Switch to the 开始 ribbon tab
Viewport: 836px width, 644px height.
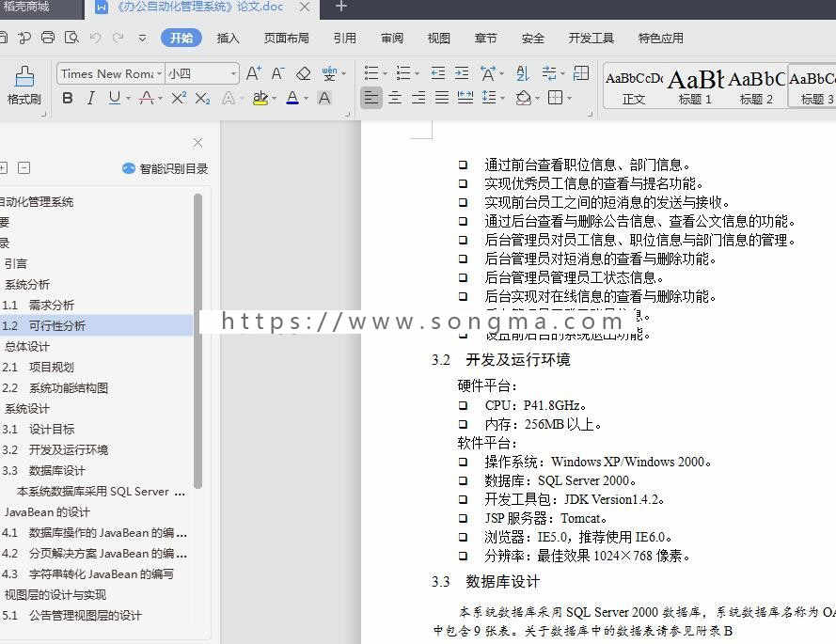point(181,38)
